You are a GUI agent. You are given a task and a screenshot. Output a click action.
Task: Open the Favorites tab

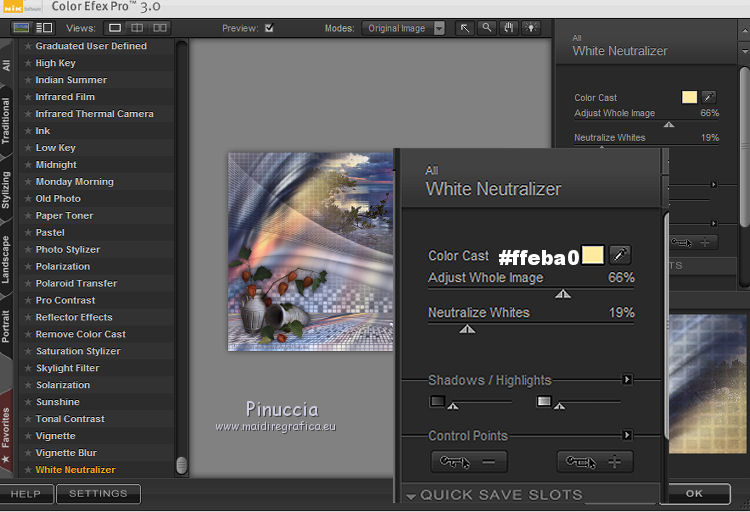coord(6,433)
